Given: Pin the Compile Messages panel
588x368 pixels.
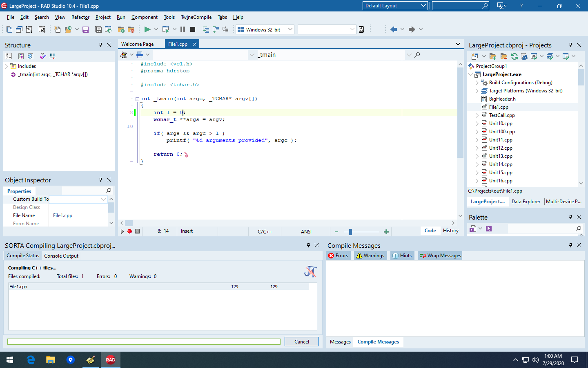Looking at the screenshot, I should pyautogui.click(x=570, y=245).
